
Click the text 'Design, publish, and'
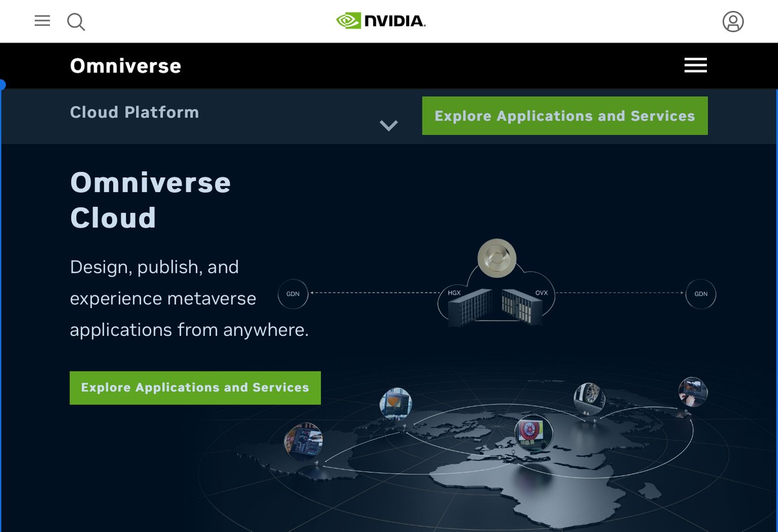pos(154,267)
